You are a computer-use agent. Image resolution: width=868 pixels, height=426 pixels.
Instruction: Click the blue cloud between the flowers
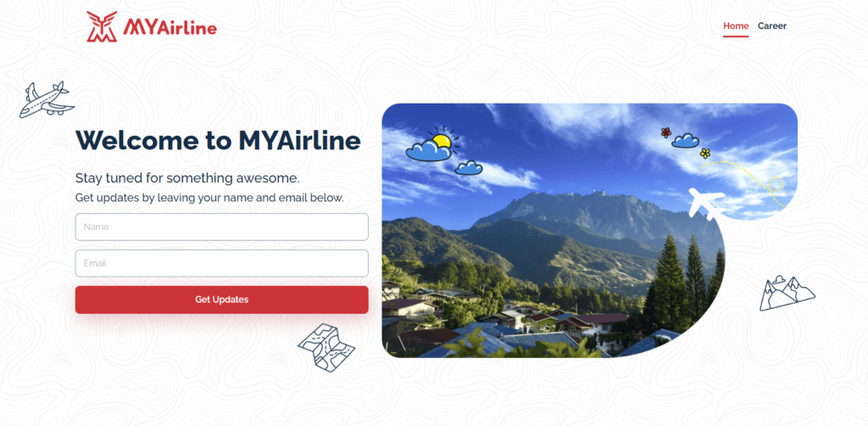pyautogui.click(x=685, y=141)
